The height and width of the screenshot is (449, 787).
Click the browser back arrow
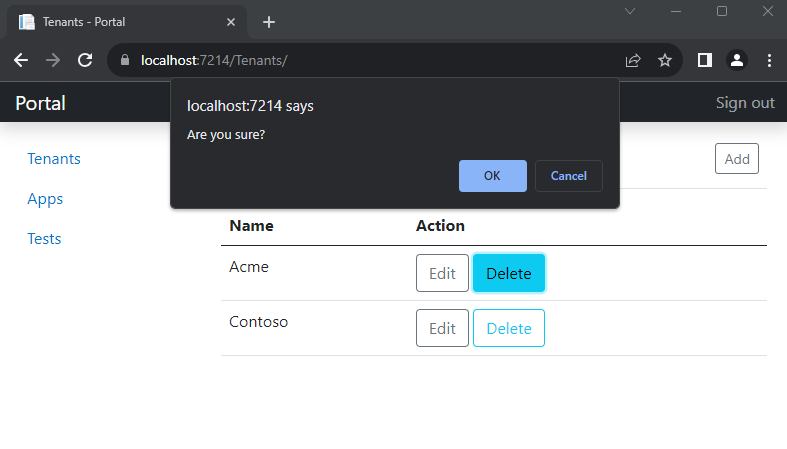click(21, 60)
